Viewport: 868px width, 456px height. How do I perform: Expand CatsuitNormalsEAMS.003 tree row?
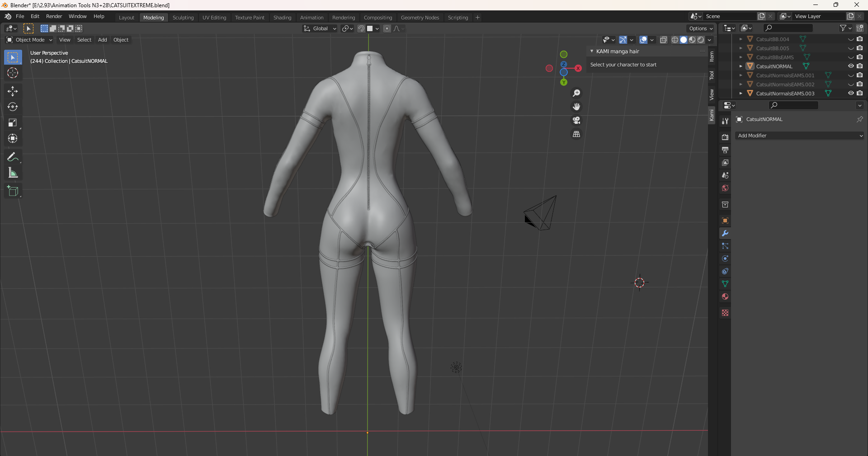[741, 94]
